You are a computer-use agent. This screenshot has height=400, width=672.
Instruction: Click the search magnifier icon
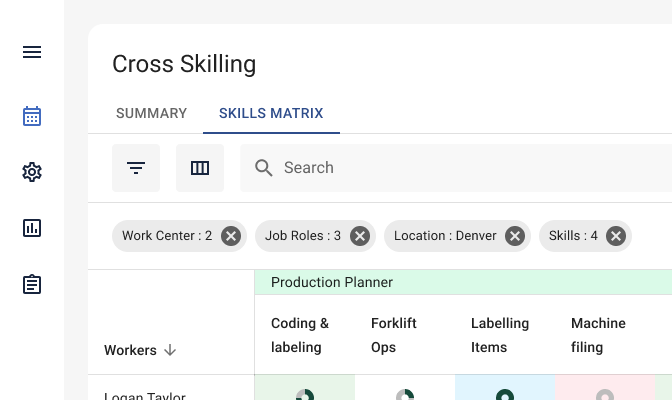pyautogui.click(x=264, y=168)
